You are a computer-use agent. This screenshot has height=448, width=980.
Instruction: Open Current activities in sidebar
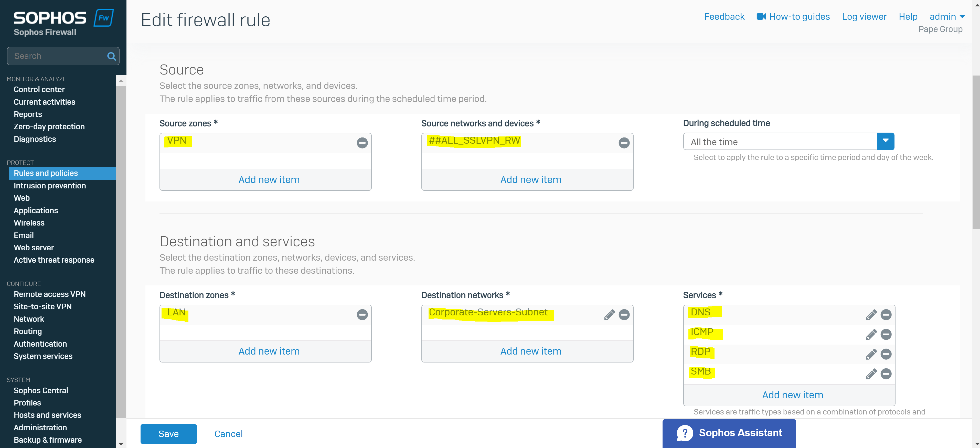pos(45,102)
